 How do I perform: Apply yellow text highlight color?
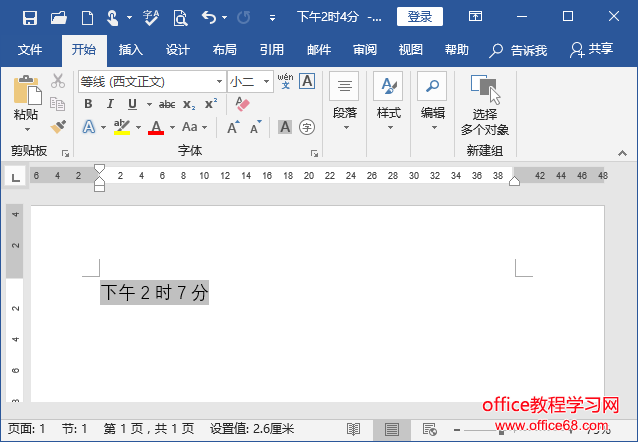(x=122, y=127)
